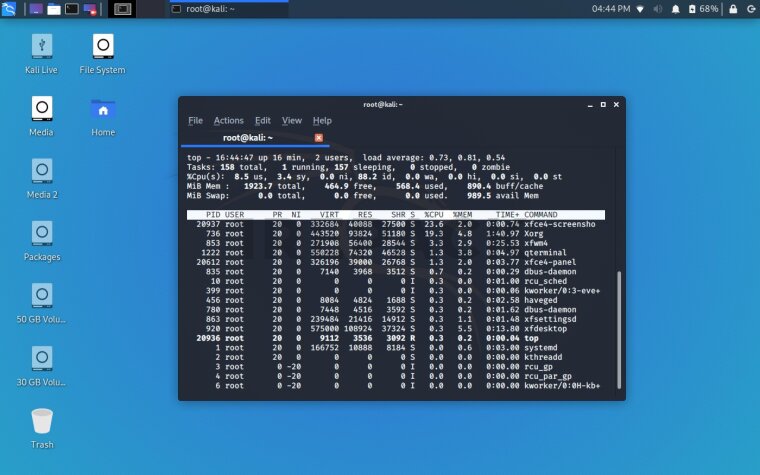Close the root@kali terminal tab
This screenshot has height=475, width=760.
tap(319, 137)
